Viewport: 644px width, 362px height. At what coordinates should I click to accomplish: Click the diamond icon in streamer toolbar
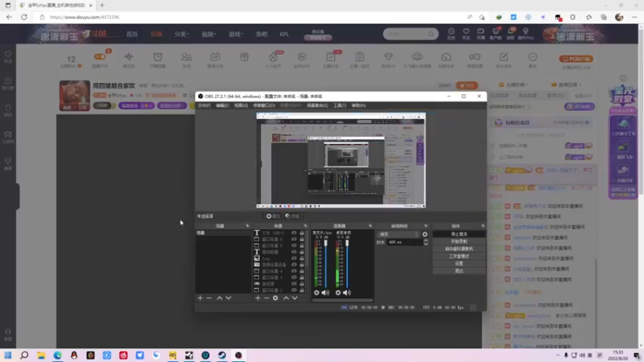click(388, 57)
